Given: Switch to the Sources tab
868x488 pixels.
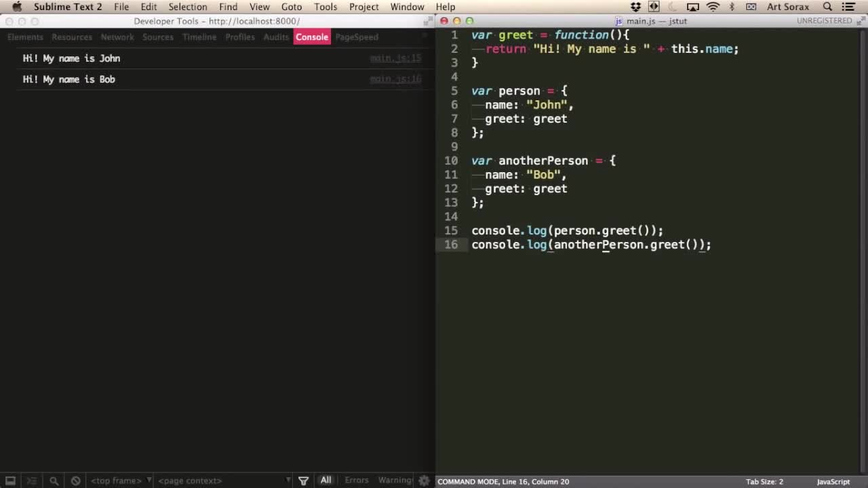Looking at the screenshot, I should [158, 37].
